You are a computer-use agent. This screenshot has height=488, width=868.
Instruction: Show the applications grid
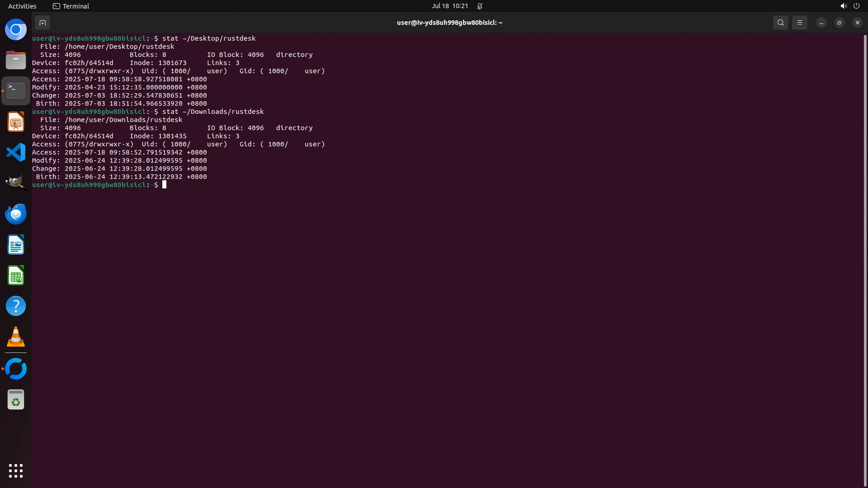pos(16,471)
